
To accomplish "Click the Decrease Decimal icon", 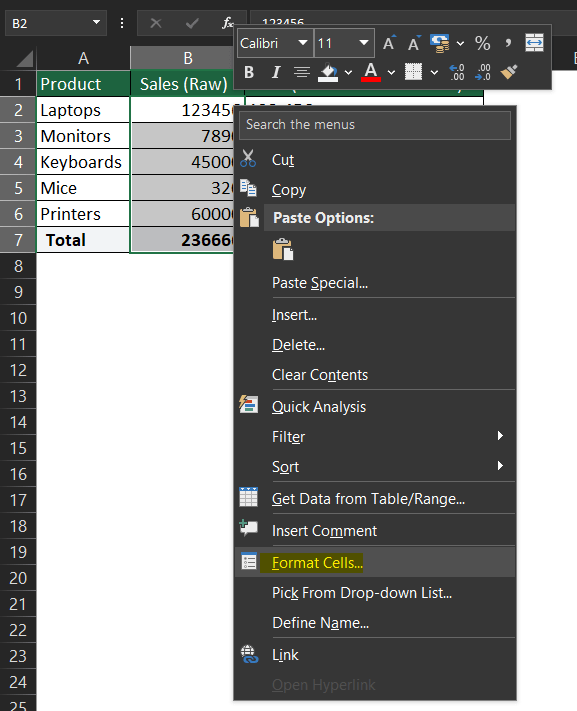I will pos(483,72).
